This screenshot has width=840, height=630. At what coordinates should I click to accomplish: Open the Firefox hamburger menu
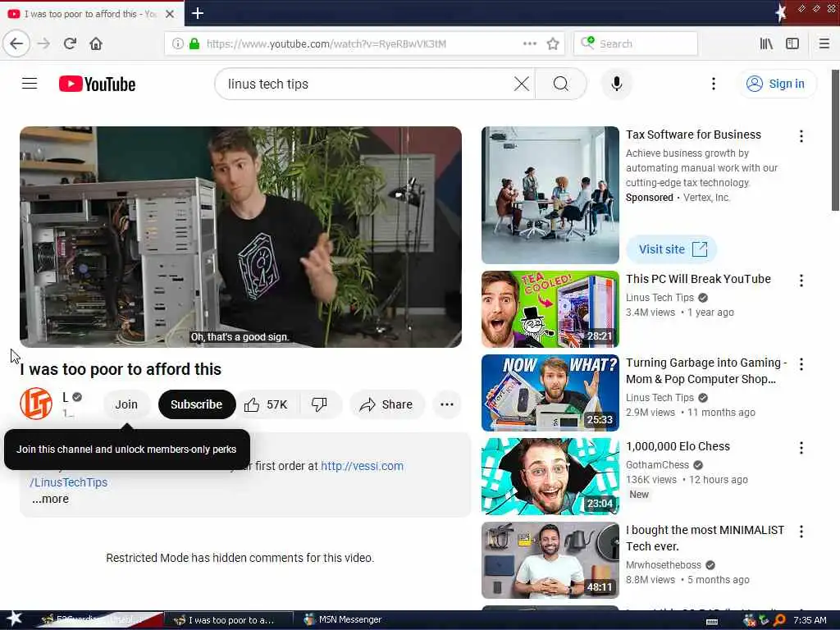pos(824,43)
